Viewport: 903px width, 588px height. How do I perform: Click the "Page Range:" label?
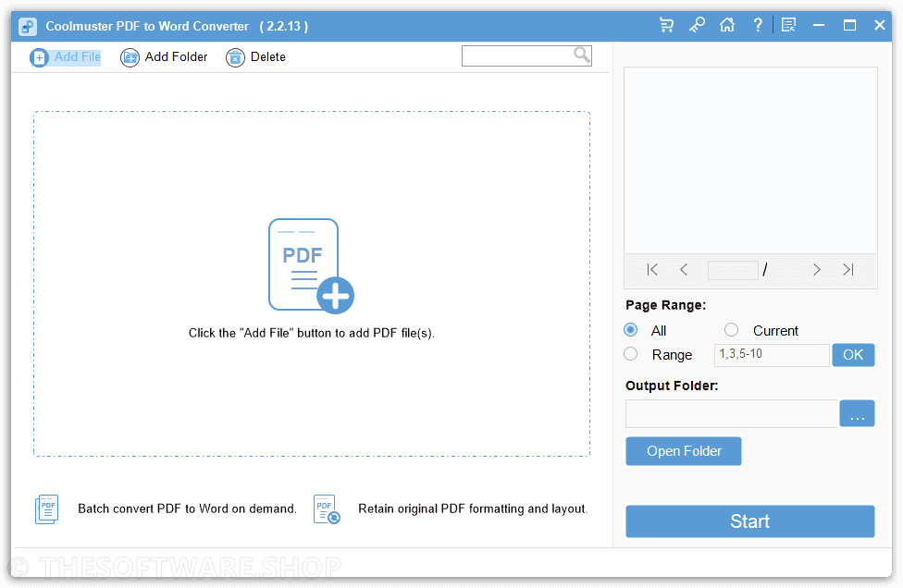[x=666, y=305]
